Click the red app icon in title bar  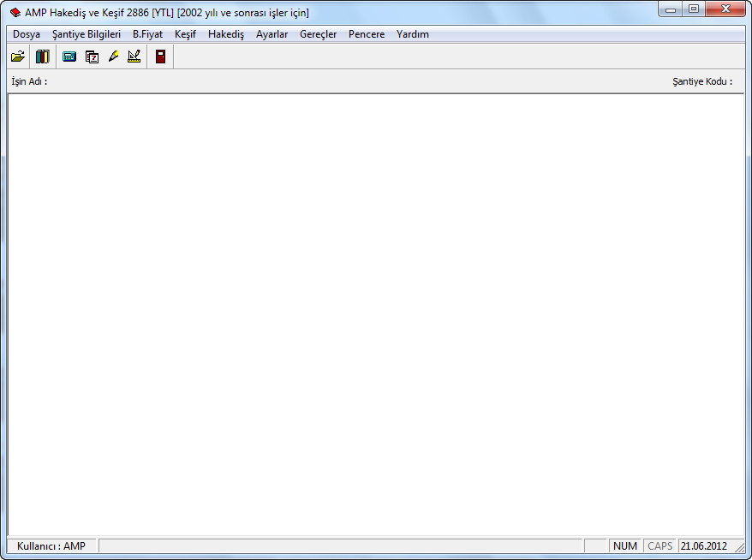tap(15, 13)
